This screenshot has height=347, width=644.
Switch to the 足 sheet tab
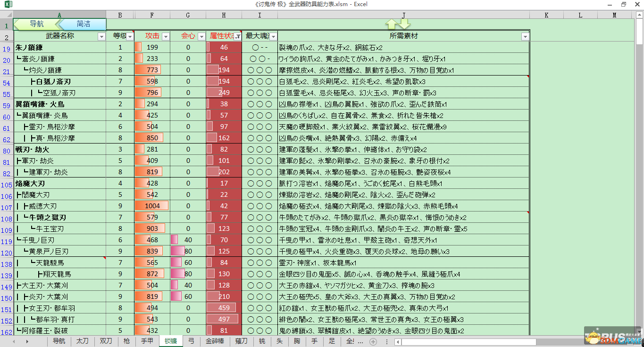coord(332,341)
